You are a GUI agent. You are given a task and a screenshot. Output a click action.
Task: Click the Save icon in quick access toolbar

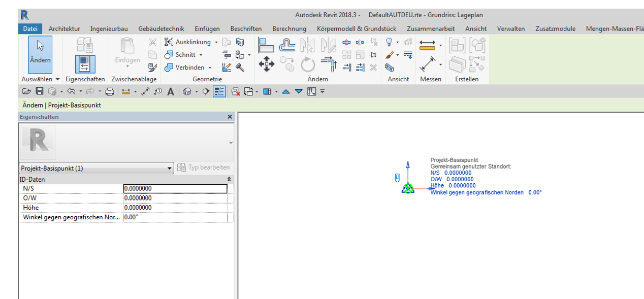tap(40, 91)
